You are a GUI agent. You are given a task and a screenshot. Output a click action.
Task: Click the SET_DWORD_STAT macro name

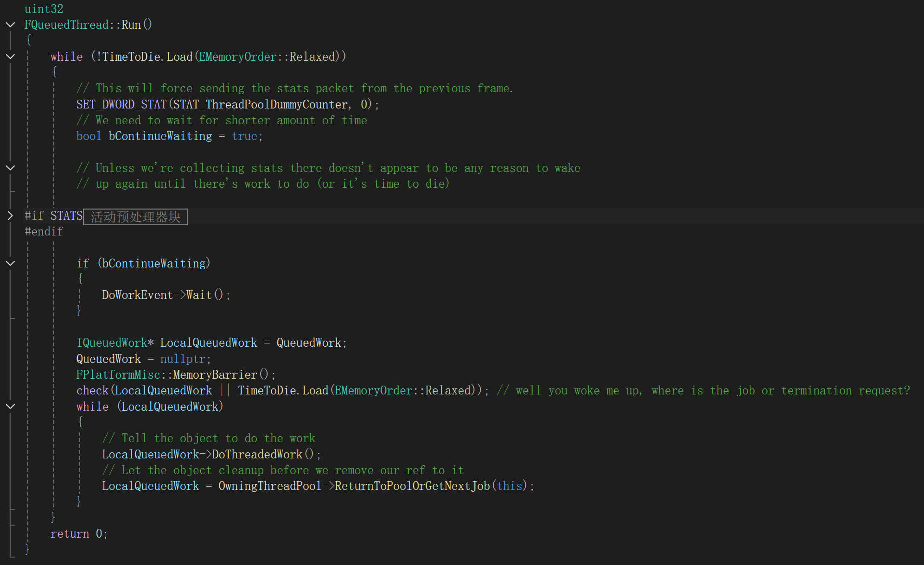(x=121, y=104)
